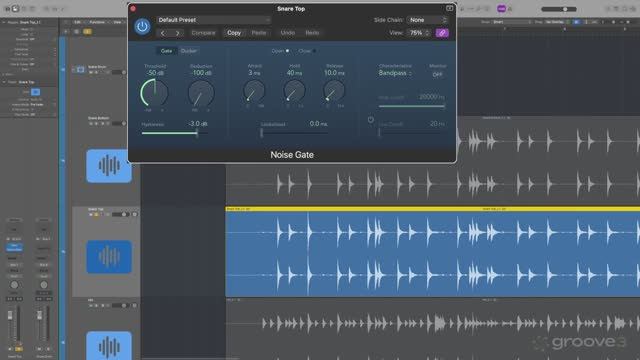The width and height of the screenshot is (640, 360).
Task: Click the 20000 Hz High Cutoff value
Action: [x=432, y=97]
